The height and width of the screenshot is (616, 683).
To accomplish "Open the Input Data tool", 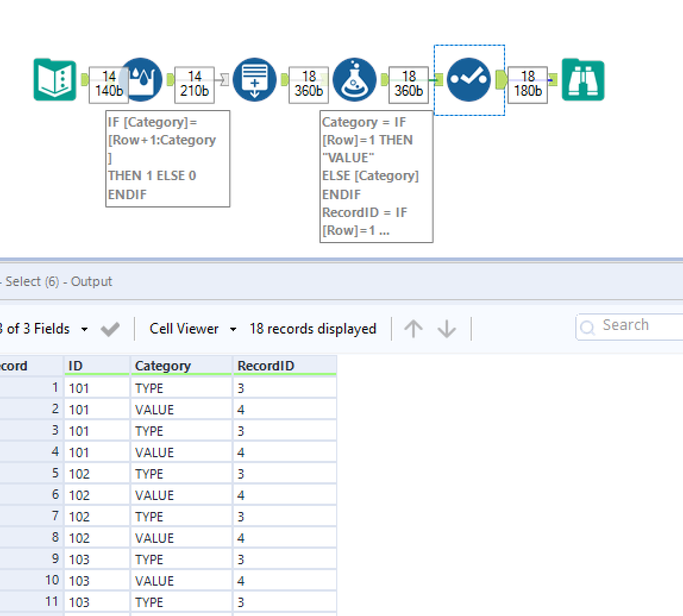I will click(x=55, y=80).
